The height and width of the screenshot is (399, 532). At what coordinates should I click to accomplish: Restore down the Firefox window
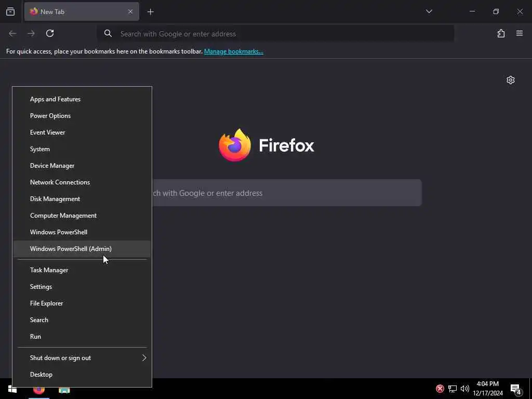pyautogui.click(x=496, y=11)
